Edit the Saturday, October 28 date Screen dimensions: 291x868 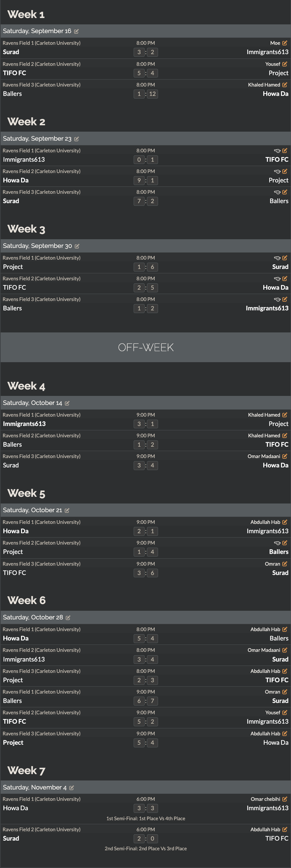pos(68,617)
